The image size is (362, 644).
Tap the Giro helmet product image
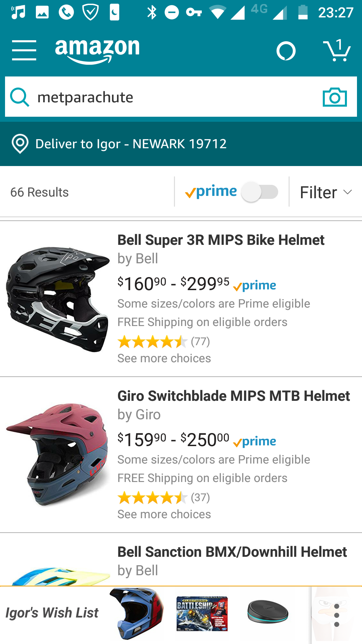point(57,454)
